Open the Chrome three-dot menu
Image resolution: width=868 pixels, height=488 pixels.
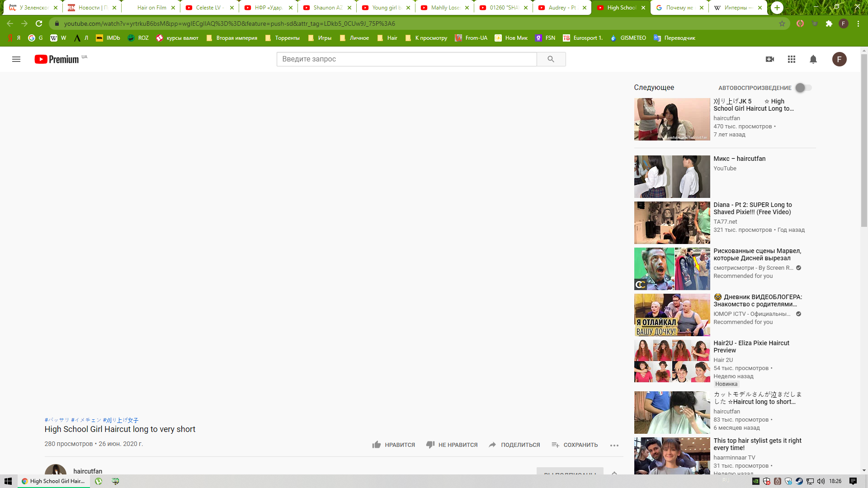[x=858, y=23]
